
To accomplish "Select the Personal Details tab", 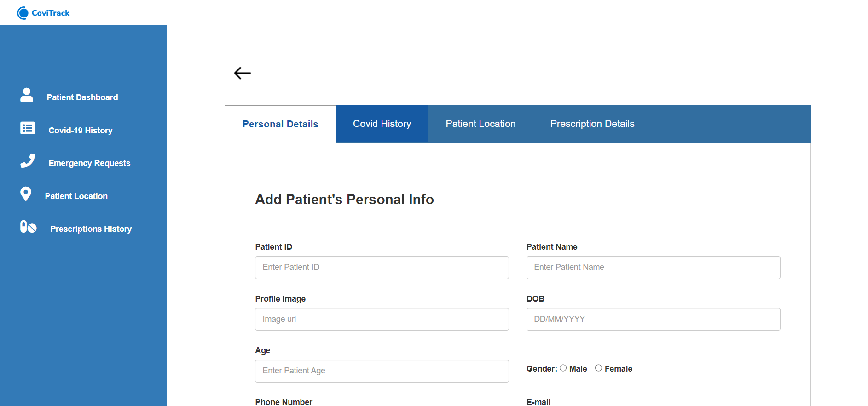I will tap(280, 124).
